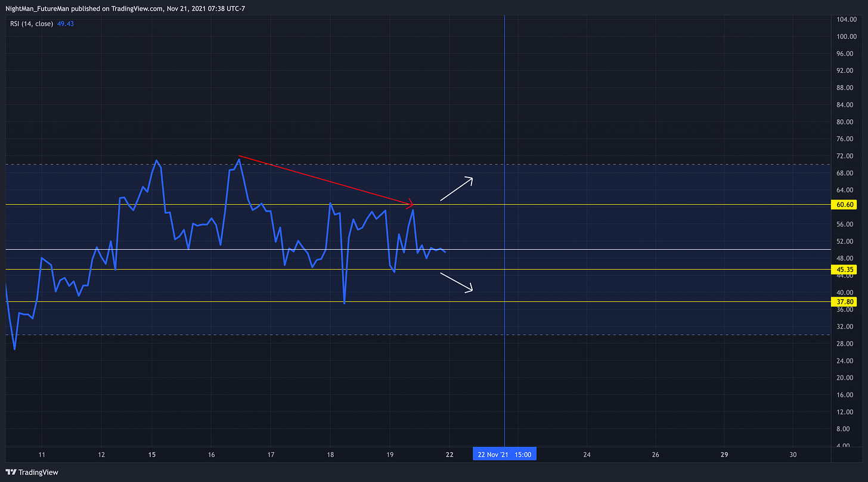This screenshot has height=482, width=868.
Task: Click the TradingView logo in the corner
Action: point(32,472)
